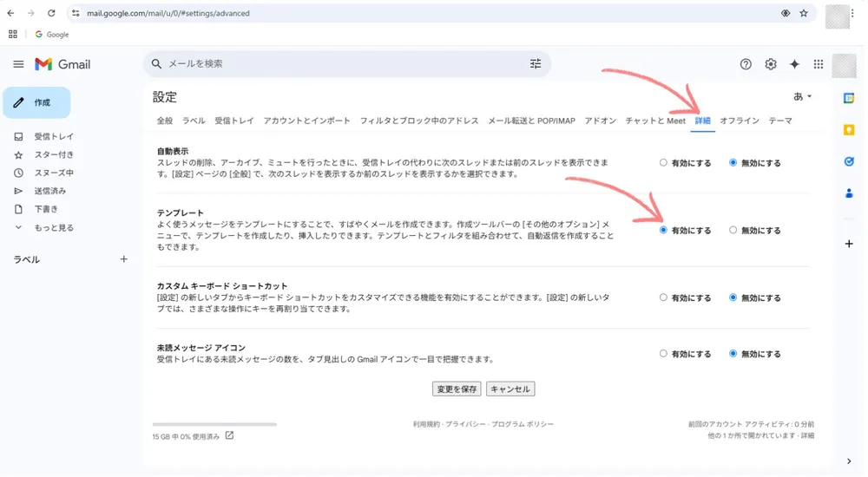
Task: Open Contacts side panel icon
Action: click(x=849, y=193)
